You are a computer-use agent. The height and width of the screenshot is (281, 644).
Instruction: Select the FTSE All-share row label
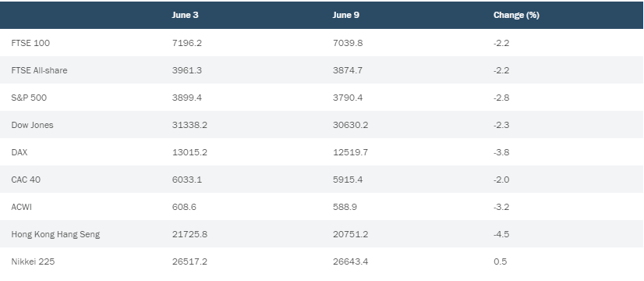coord(39,70)
